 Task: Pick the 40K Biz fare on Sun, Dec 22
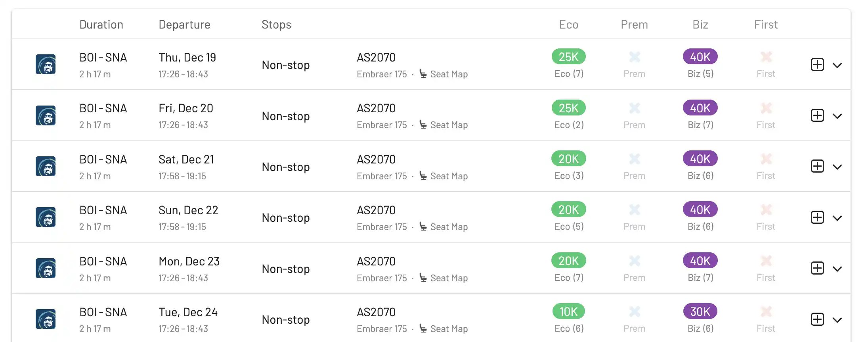(700, 210)
